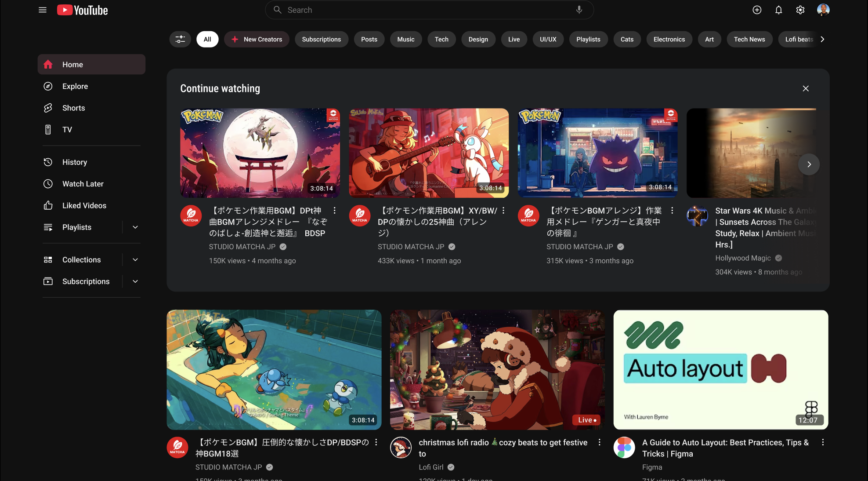Click the voice search microphone icon
Screen dimensions: 868x481
point(579,10)
